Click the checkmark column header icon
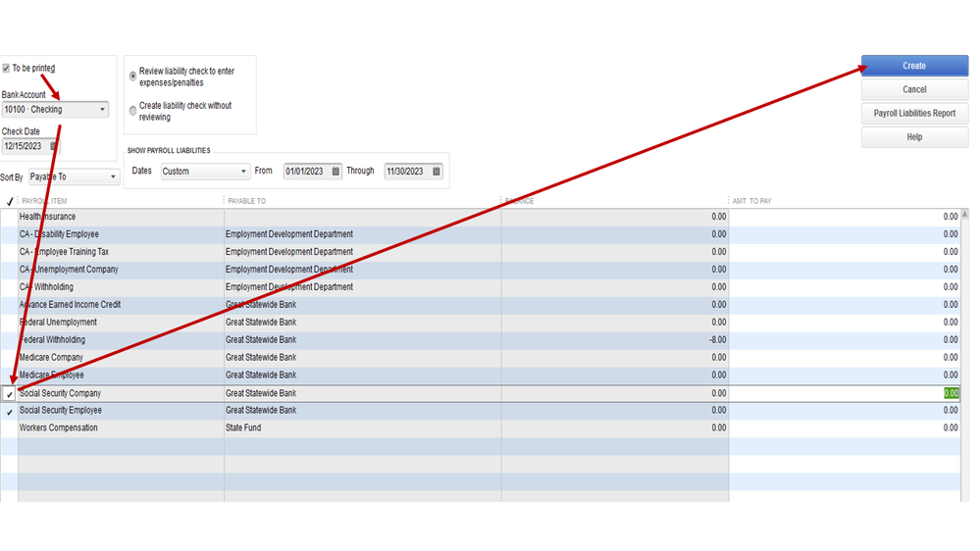The width and height of the screenshot is (980, 551). click(x=10, y=201)
